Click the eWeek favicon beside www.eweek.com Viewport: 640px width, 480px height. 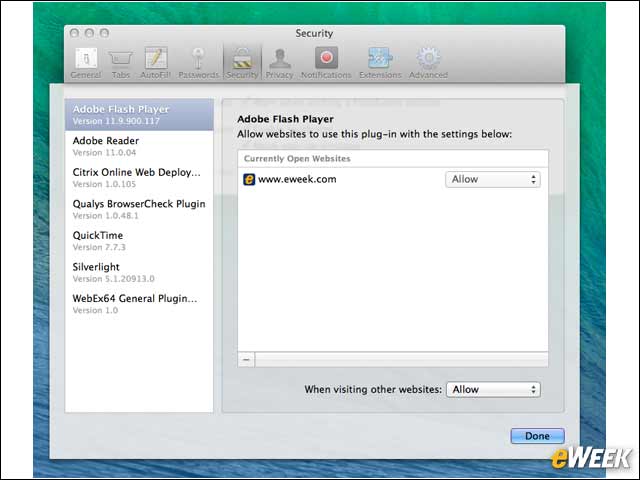pos(249,179)
